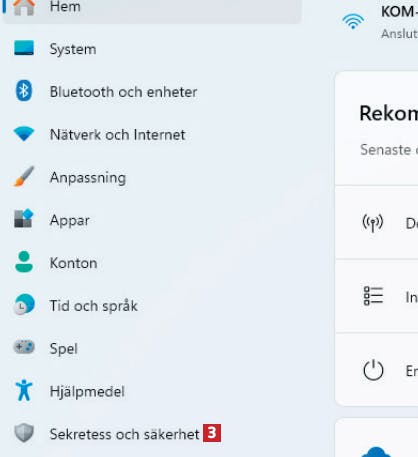
Task: Navigate to Tid och språk
Action: click(x=94, y=306)
